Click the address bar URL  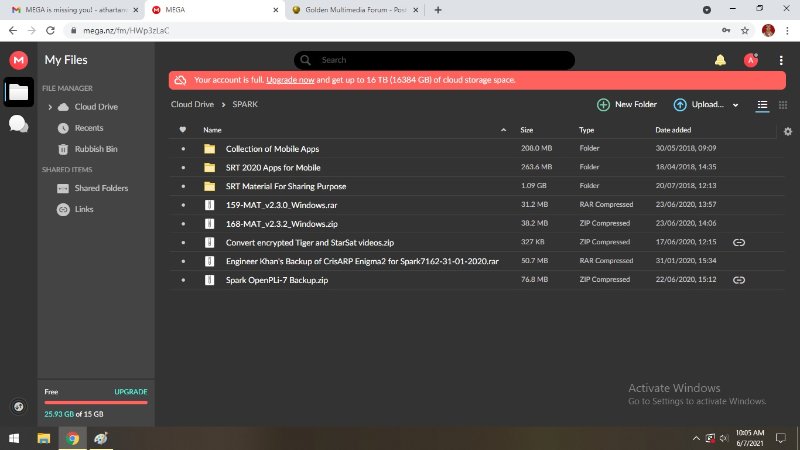126,31
